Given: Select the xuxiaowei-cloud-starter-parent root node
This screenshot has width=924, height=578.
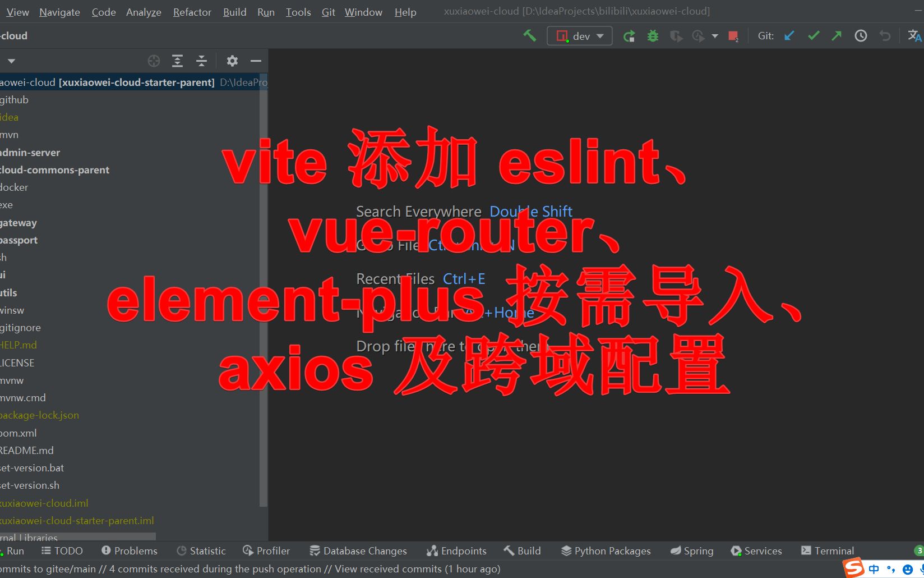Looking at the screenshot, I should point(133,82).
